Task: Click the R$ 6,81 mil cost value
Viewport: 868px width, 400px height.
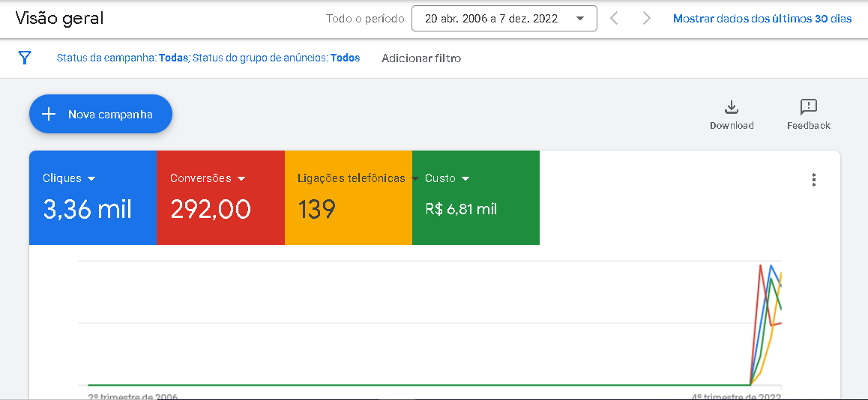Action: tap(461, 210)
